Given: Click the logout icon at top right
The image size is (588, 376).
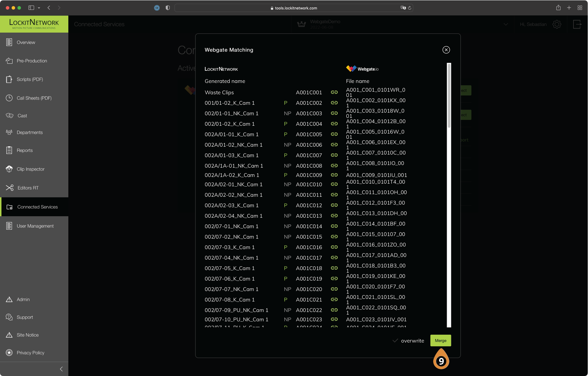Looking at the screenshot, I should click(577, 24).
